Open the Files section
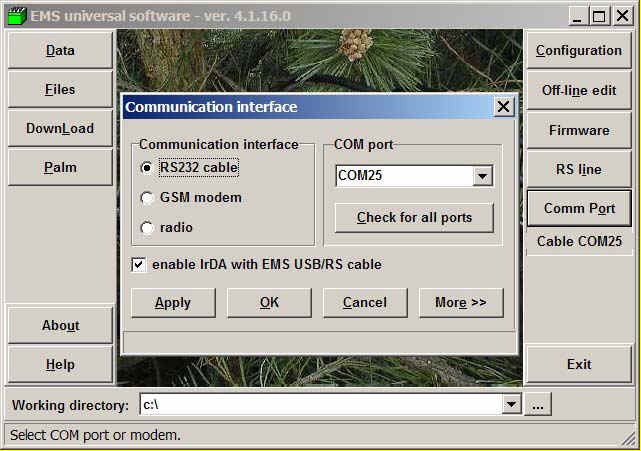The height and width of the screenshot is (451, 641). [60, 90]
